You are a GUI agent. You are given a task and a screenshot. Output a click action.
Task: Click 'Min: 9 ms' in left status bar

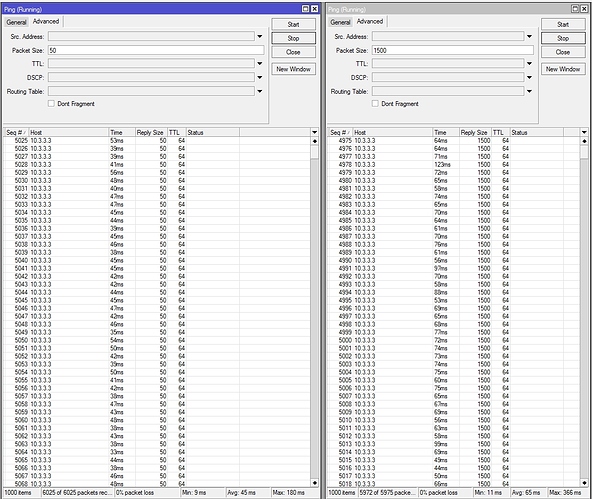click(x=194, y=493)
